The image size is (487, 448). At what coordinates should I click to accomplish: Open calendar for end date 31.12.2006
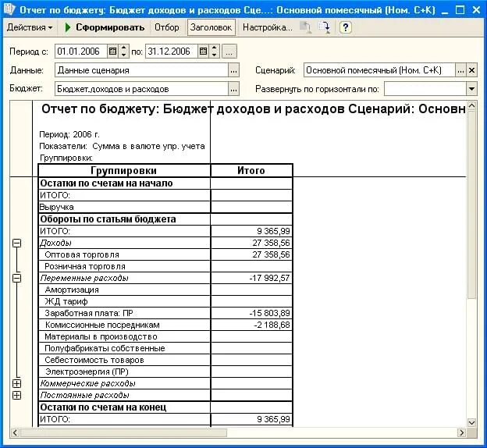click(204, 52)
